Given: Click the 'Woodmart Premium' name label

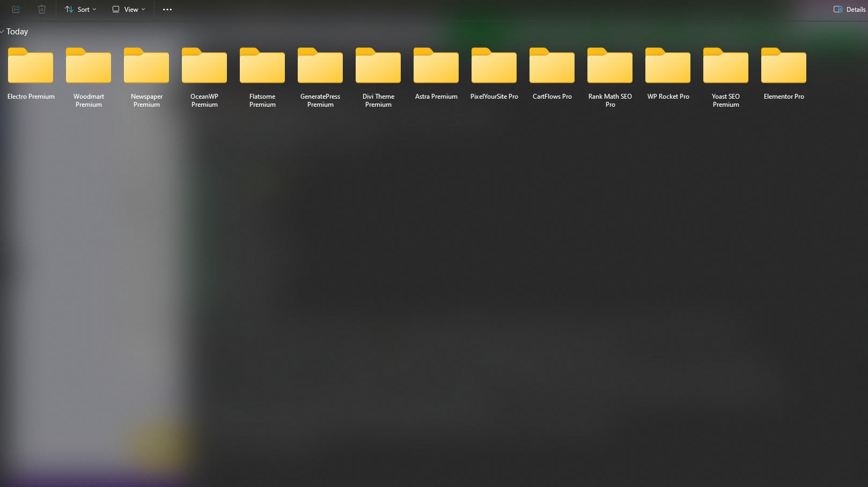Looking at the screenshot, I should (89, 100).
